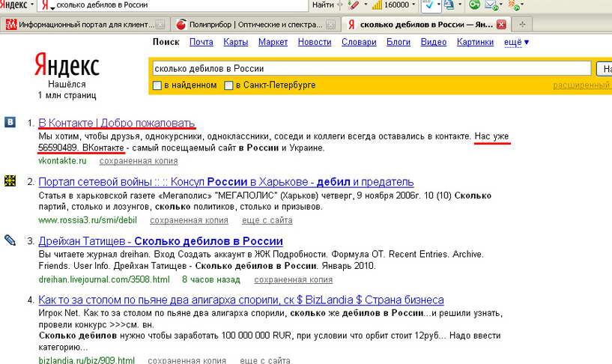Screen dimensions: 612x364
Task: Click the orange people friends toolbar icon
Action: tap(514, 5)
